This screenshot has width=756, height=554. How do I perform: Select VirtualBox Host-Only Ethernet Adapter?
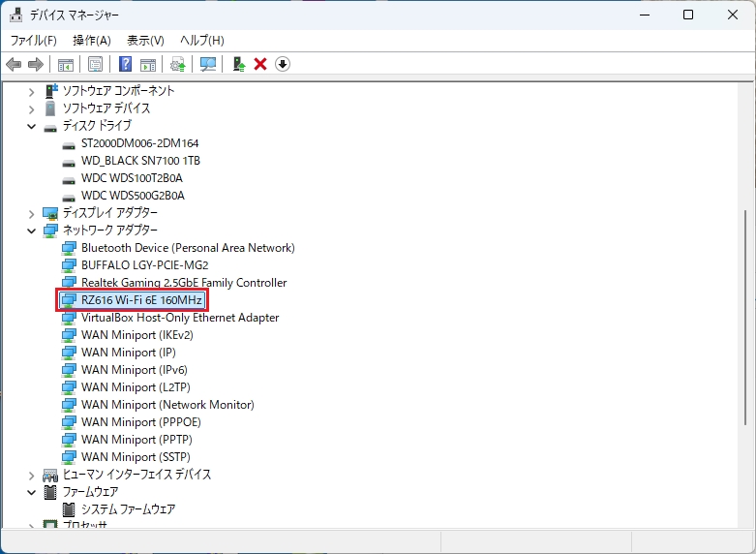click(x=180, y=318)
